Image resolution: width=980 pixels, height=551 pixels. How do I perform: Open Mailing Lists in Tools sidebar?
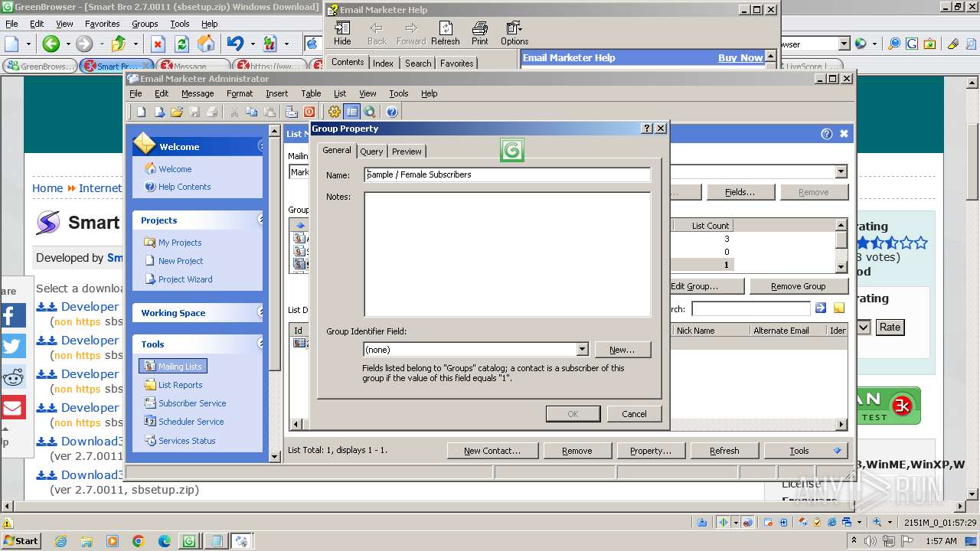coord(173,367)
